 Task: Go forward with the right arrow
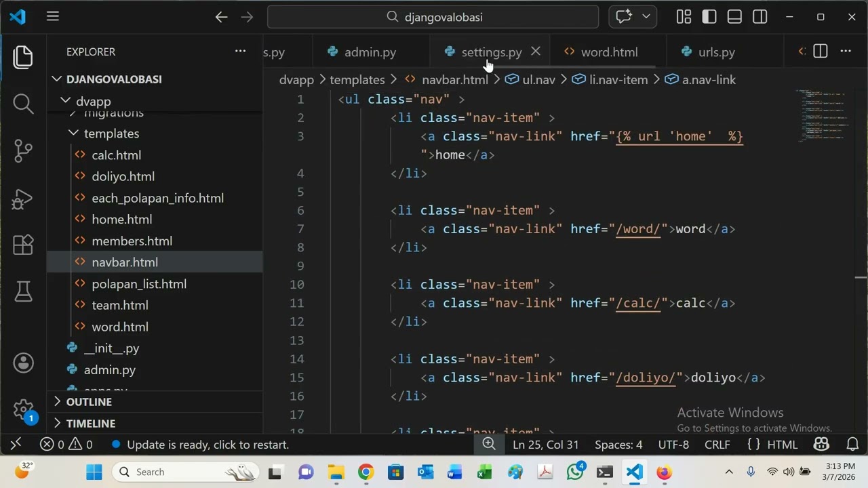[x=247, y=17]
